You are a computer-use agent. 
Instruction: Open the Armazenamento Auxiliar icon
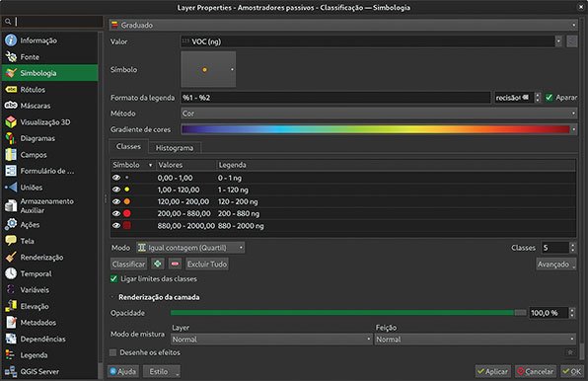pos(11,205)
